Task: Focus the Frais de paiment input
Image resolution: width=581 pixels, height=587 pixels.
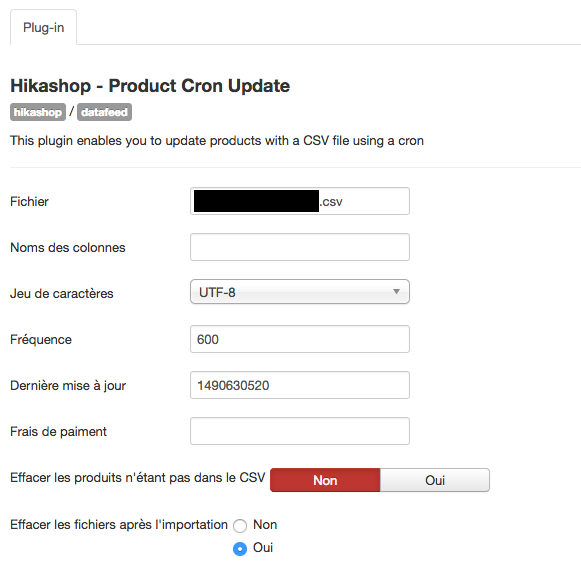Action: 300,431
